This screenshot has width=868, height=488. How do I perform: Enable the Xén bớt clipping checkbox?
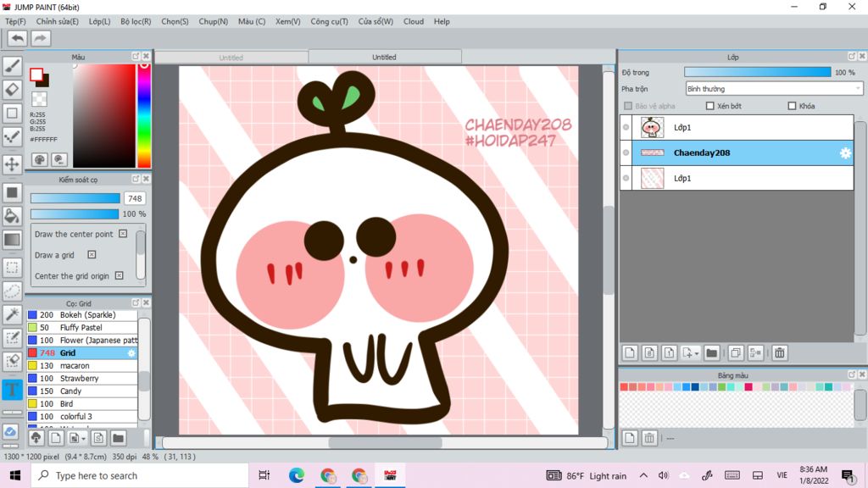(709, 106)
